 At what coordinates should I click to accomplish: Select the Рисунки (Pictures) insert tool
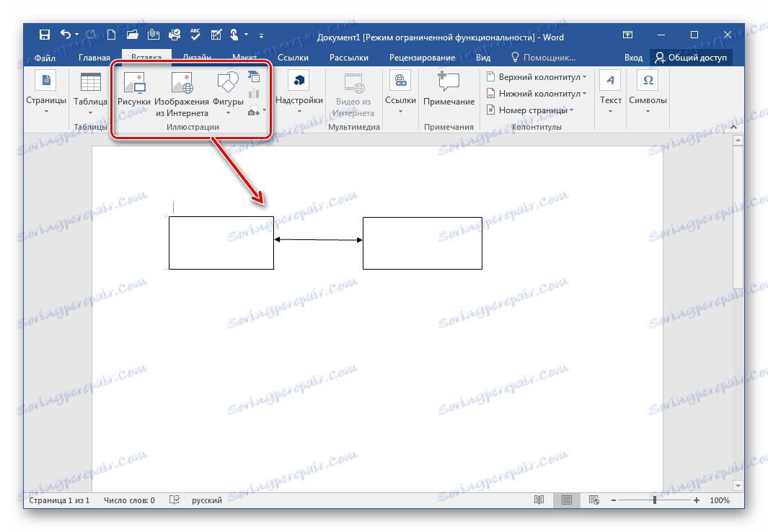tap(134, 92)
